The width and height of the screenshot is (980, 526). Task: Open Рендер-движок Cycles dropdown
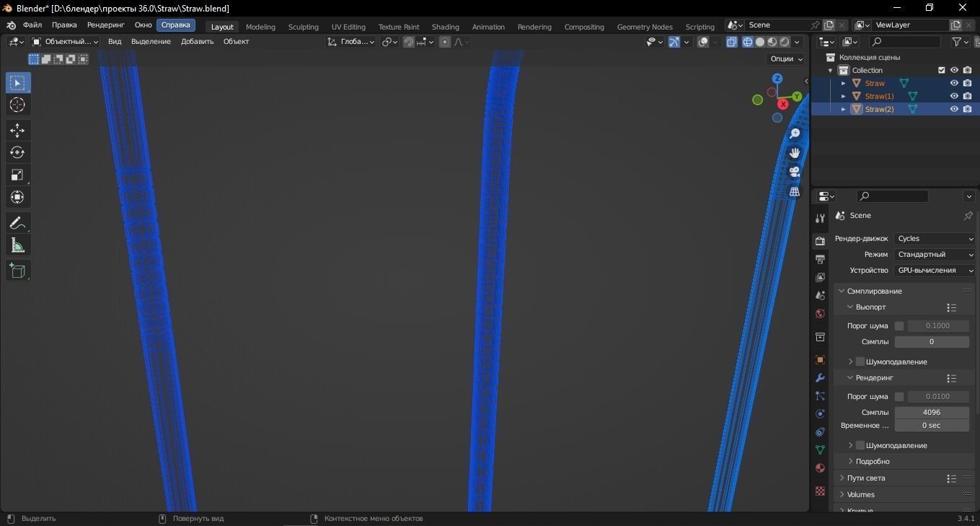[935, 239]
